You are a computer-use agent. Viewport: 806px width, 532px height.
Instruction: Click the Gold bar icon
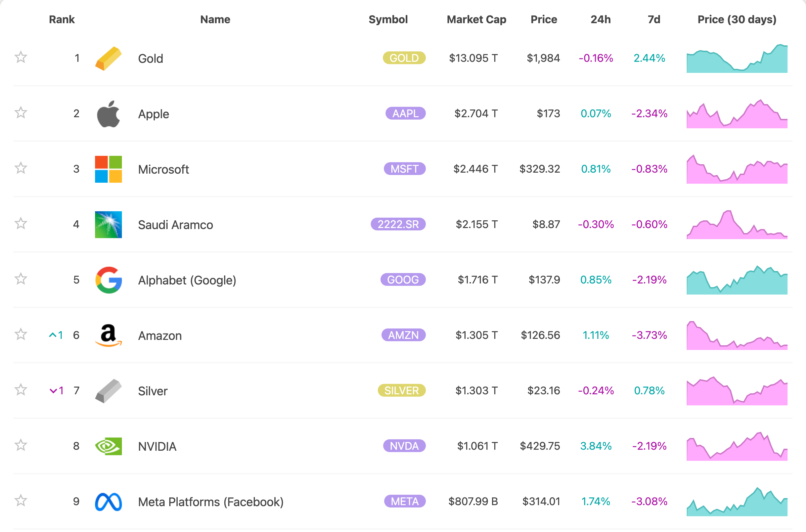[x=108, y=58]
